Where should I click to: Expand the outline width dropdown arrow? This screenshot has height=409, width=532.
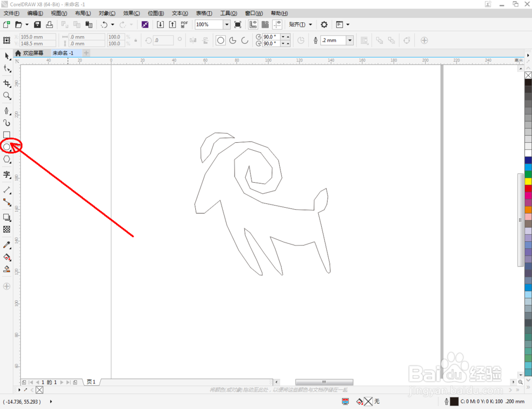click(350, 40)
